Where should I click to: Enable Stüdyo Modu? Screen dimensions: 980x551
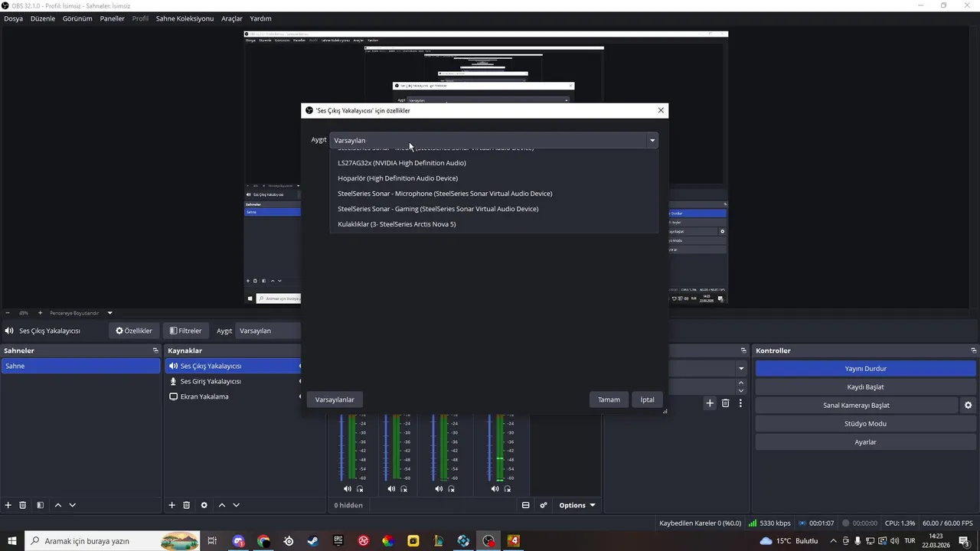865,423
